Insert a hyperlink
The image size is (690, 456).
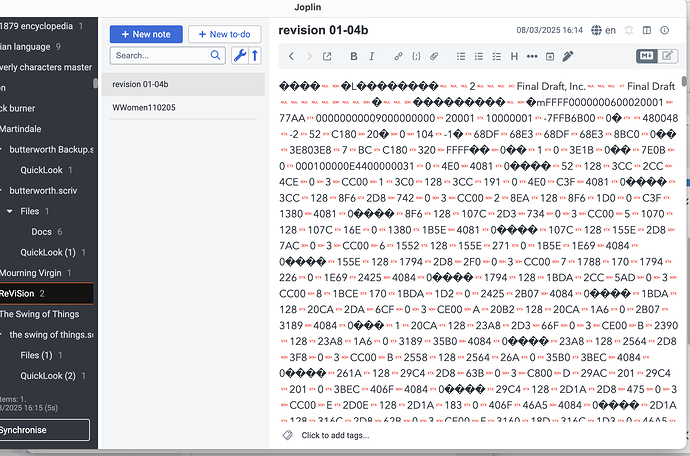398,56
